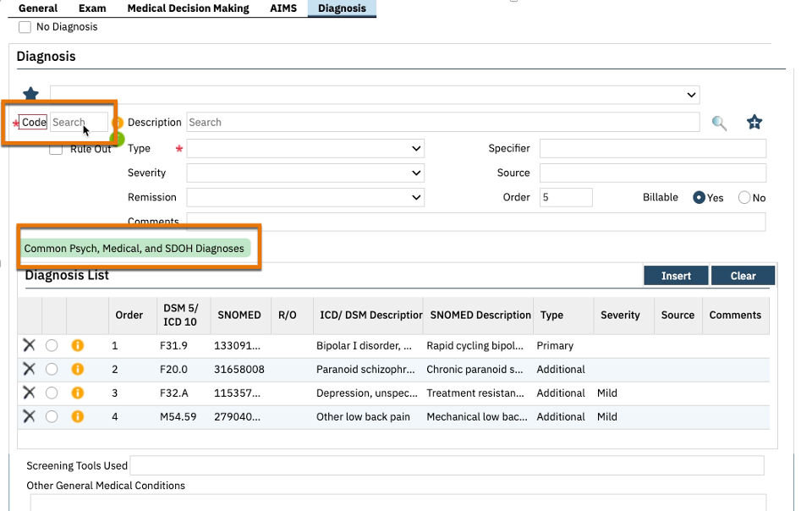
Task: Open Common Psych, Medical, and SDOH Diagnoses
Action: [134, 249]
